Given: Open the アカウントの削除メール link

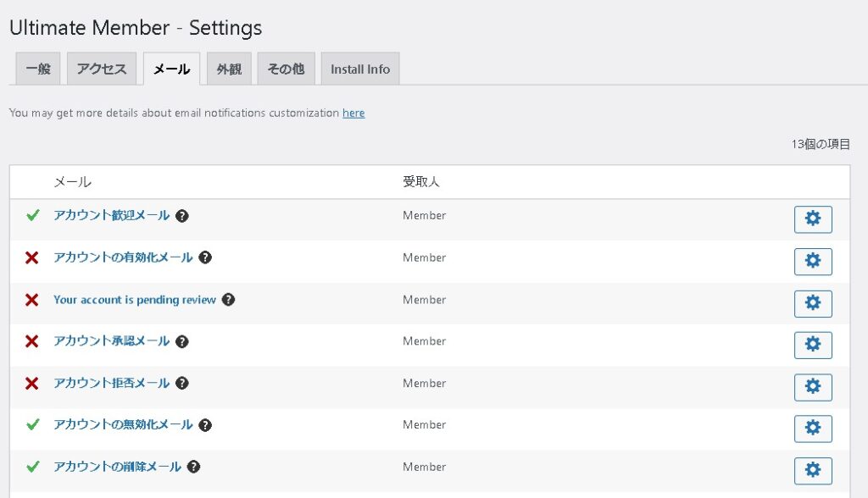Looking at the screenshot, I should point(118,468).
